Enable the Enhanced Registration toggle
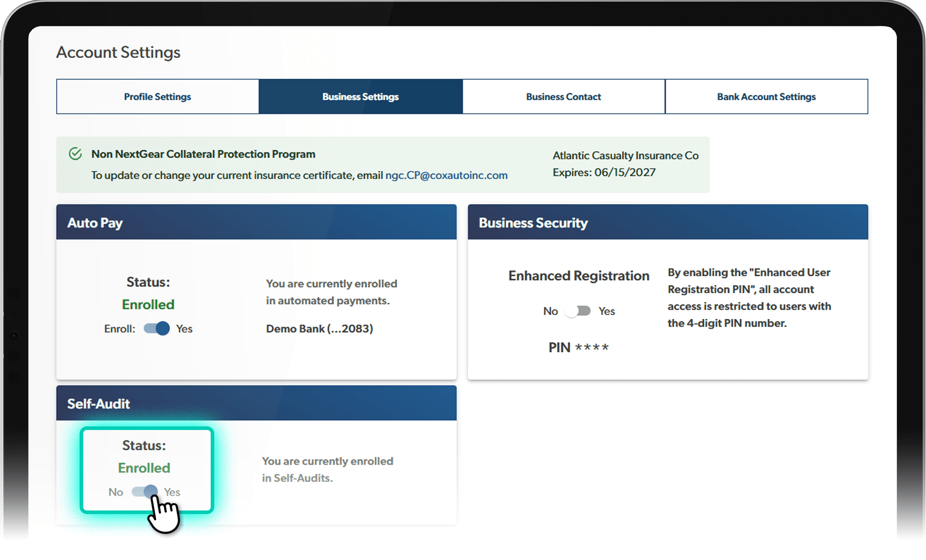The image size is (926, 560). coord(577,311)
